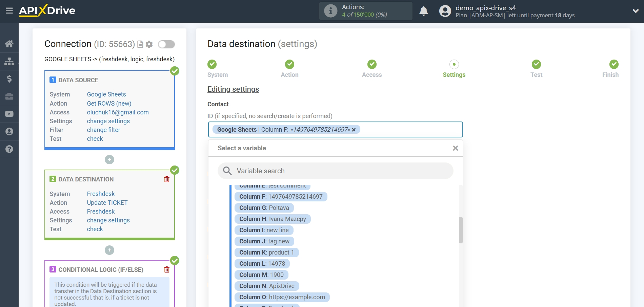The width and height of the screenshot is (644, 307).
Task: Click change settings in Data Source
Action: tap(108, 121)
